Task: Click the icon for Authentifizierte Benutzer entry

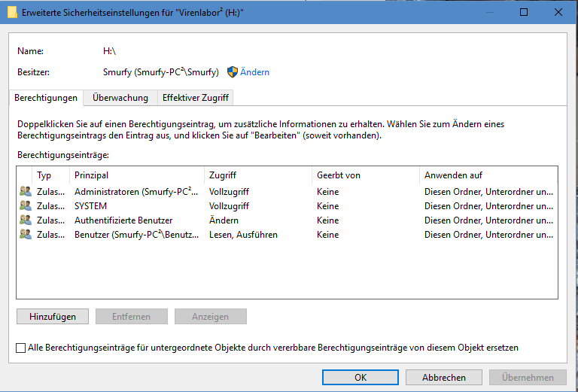Action: pyautogui.click(x=26, y=220)
